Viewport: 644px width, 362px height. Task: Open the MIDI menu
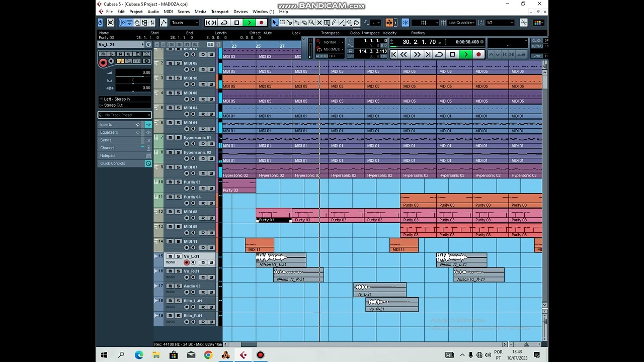(x=168, y=12)
